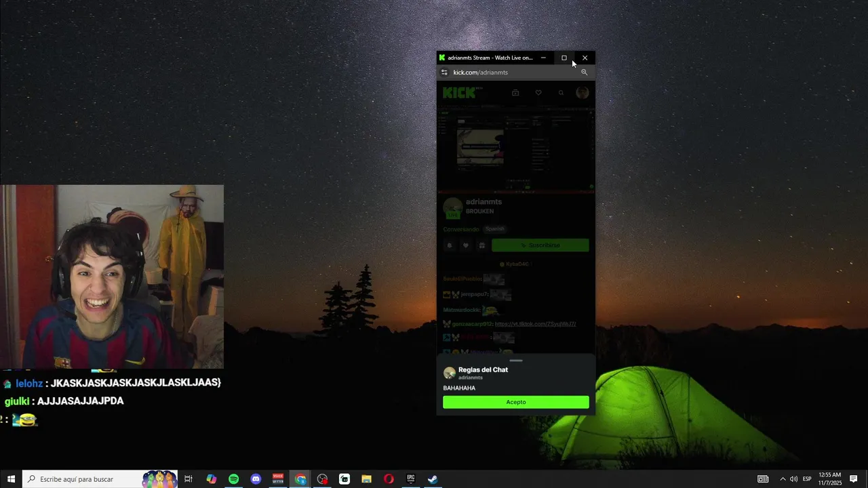The image size is (868, 488).
Task: Switch to Chrome in taskbar
Action: [300, 479]
